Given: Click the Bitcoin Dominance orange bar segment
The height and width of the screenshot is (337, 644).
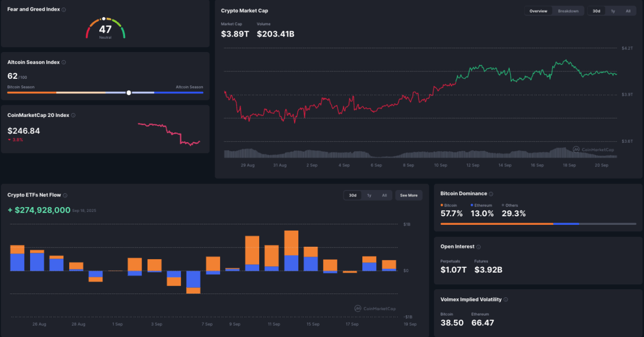Looking at the screenshot, I should [496, 224].
